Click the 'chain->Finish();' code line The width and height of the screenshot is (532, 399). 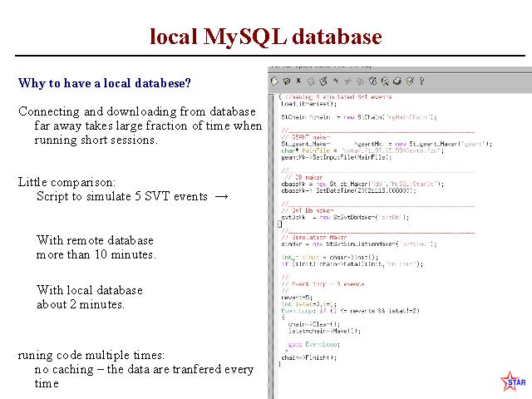(308, 357)
